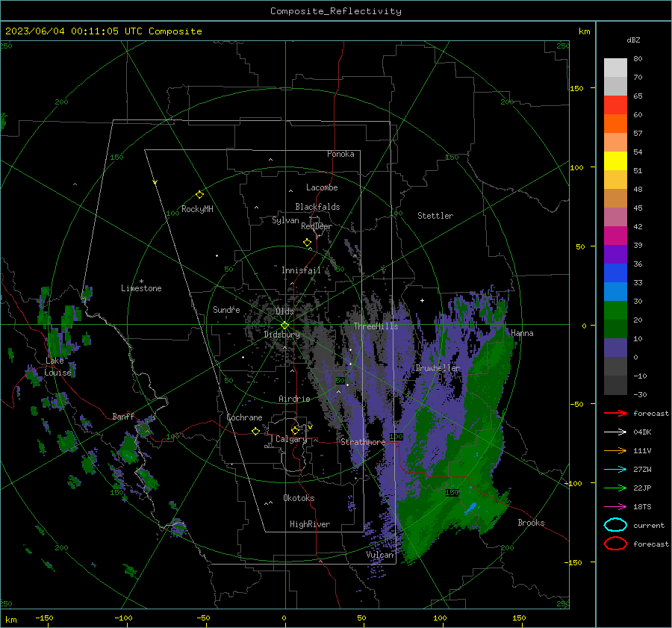Click the white 04DK arrow icon
Screen dimensions: 672x628
tap(615, 432)
